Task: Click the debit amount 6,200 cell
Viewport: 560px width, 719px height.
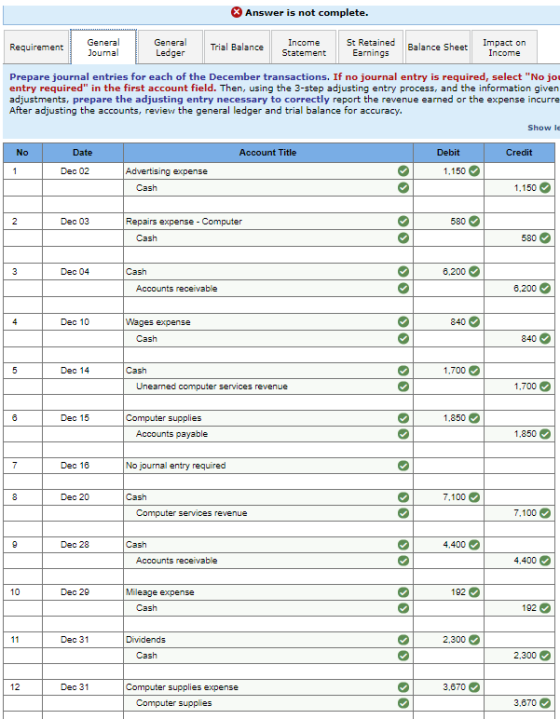Action: tap(449, 271)
